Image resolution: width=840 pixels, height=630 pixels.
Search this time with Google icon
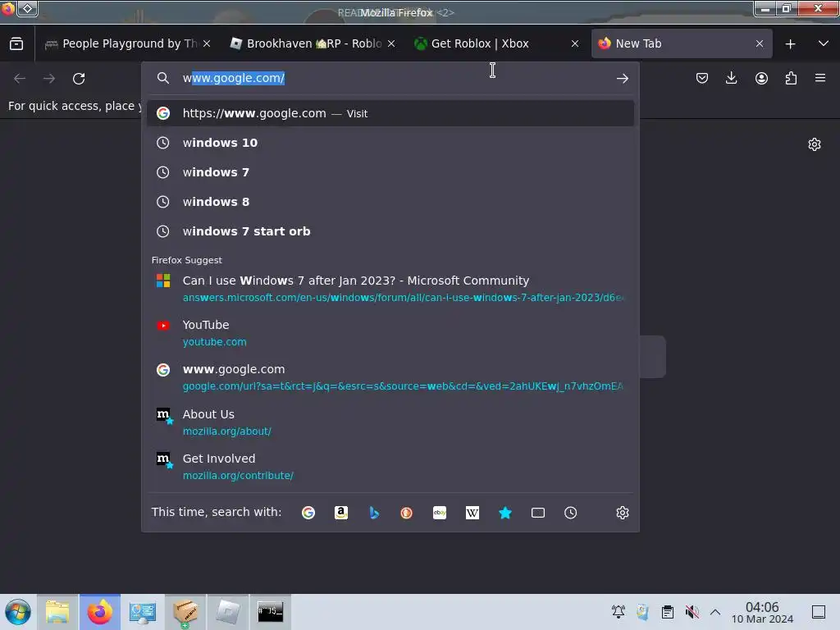(x=308, y=513)
